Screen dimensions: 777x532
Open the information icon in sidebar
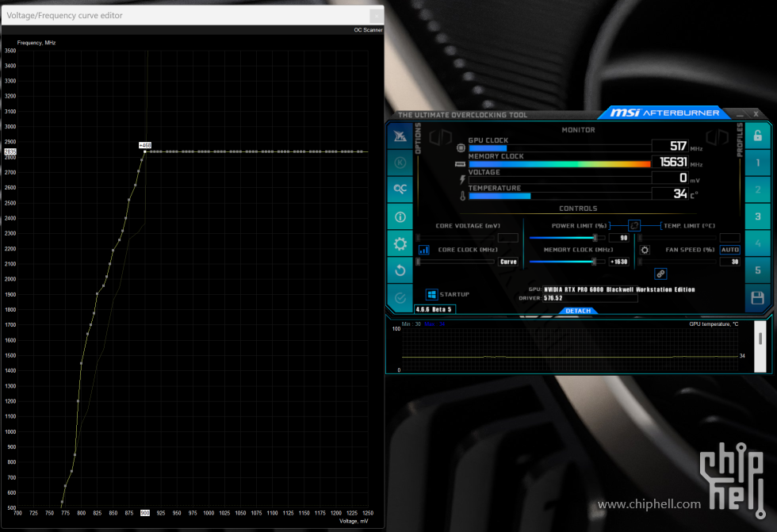400,217
